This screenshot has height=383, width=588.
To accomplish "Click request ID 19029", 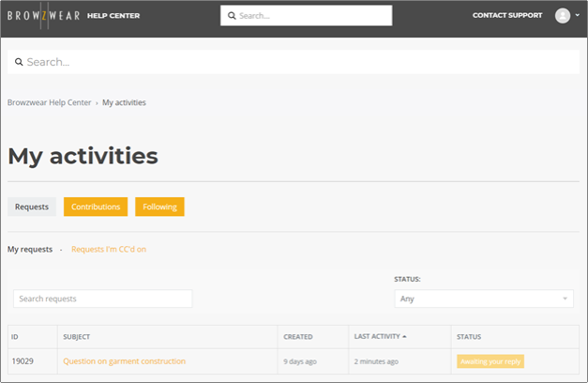I will (x=23, y=361).
